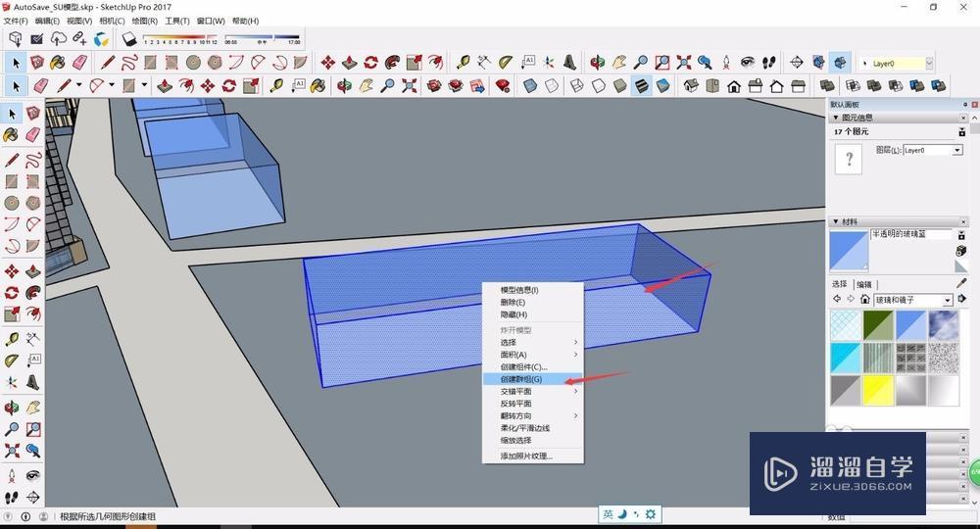Activate the Section Plane tool
The height and width of the screenshot is (529, 980).
tap(796, 63)
